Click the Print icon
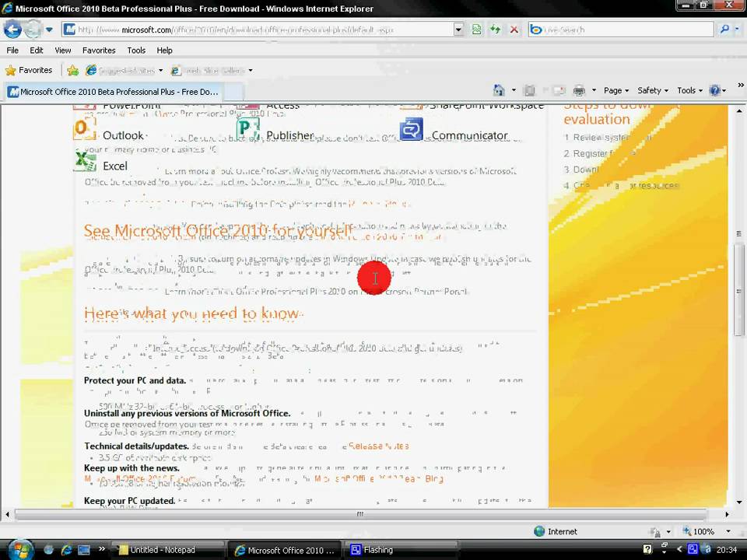The height and width of the screenshot is (560, 747). (x=579, y=90)
